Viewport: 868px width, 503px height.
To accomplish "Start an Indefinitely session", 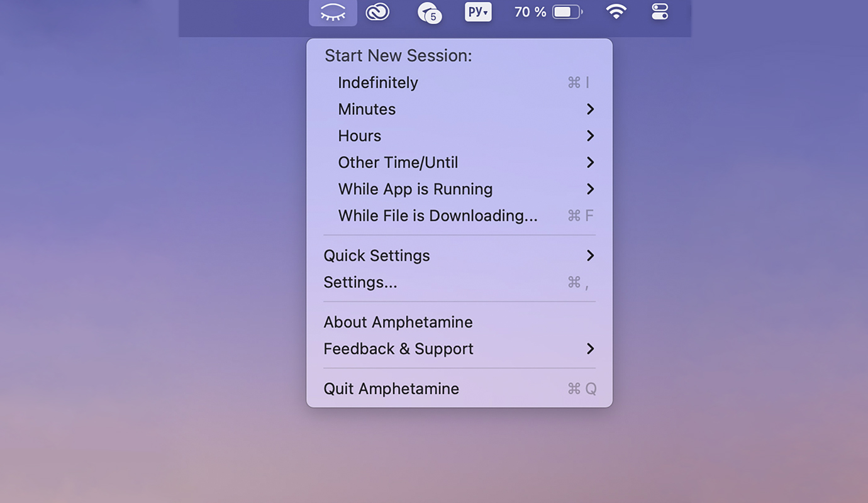I will pos(459,82).
